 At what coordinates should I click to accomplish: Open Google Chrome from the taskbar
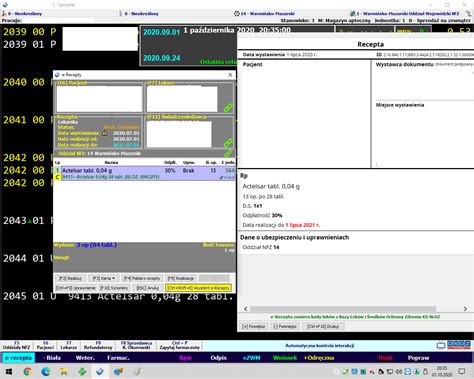point(28,371)
